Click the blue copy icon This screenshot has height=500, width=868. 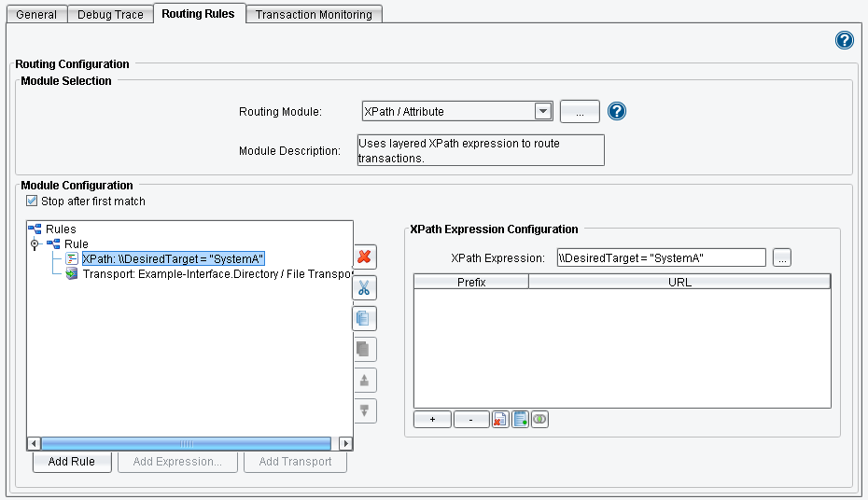(364, 318)
